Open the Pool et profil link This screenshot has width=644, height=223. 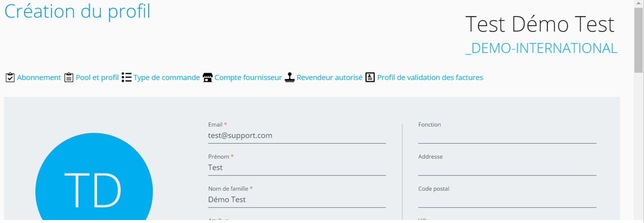pos(97,77)
